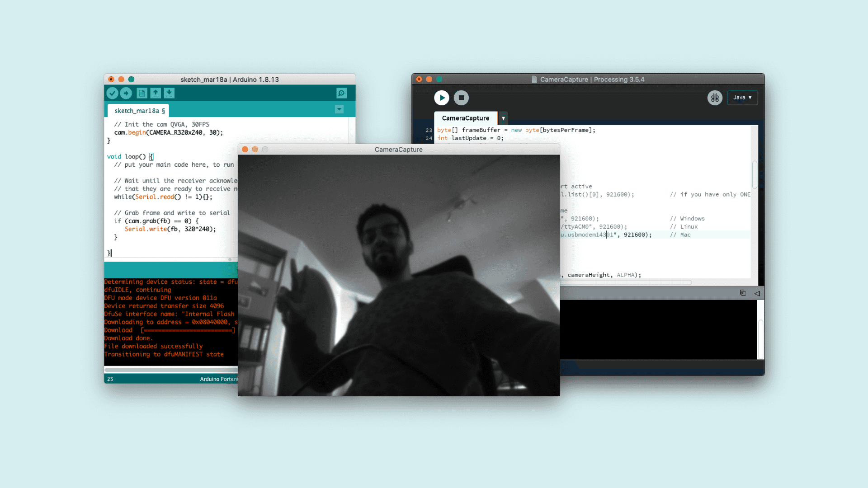The image size is (868, 488).
Task: Switch to the CameraCapture editor tab
Action: coord(465,118)
